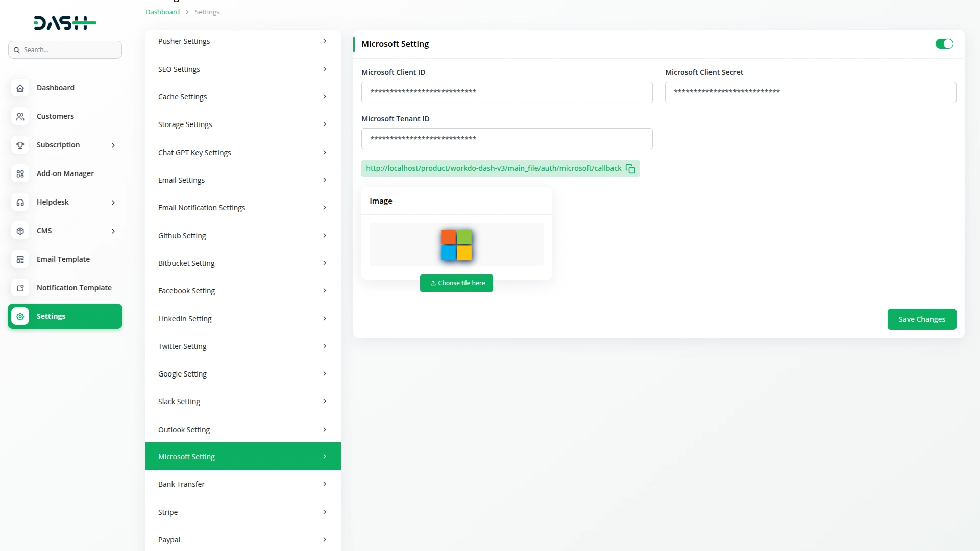
Task: Click the Helpdesk headset icon
Action: (20, 202)
